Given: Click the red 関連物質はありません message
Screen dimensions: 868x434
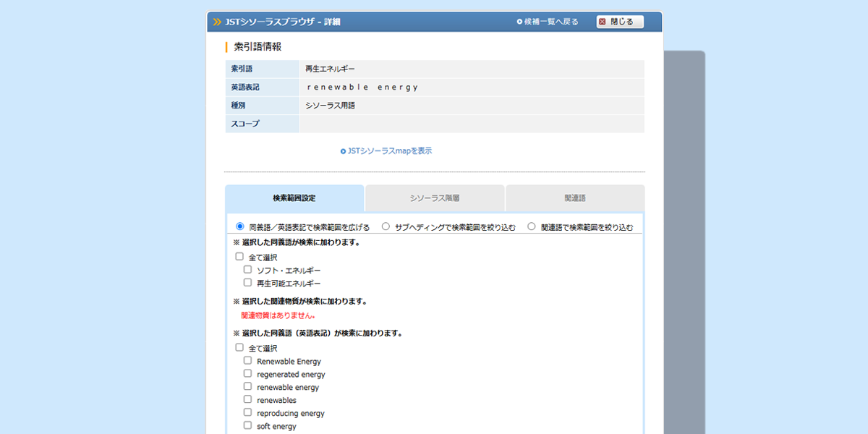Looking at the screenshot, I should [x=278, y=315].
